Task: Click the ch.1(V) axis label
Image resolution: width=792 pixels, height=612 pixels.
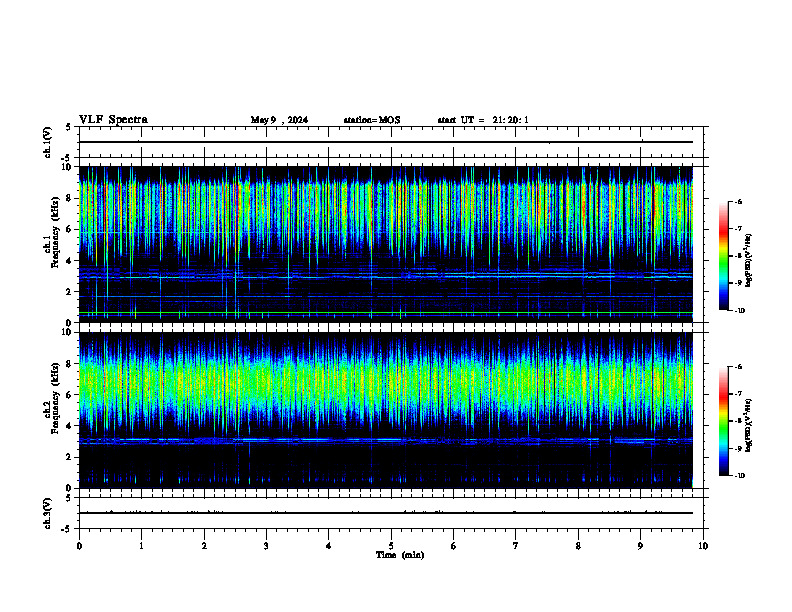Action: 47,142
